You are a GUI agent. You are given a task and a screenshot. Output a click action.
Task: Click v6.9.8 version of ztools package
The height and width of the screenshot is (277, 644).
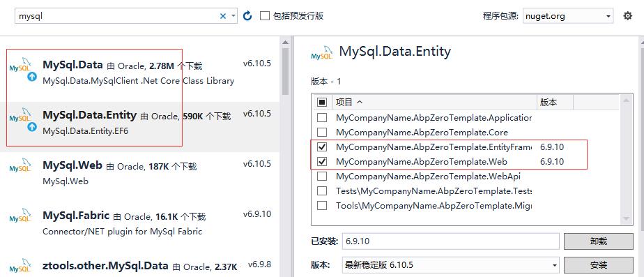tap(259, 264)
